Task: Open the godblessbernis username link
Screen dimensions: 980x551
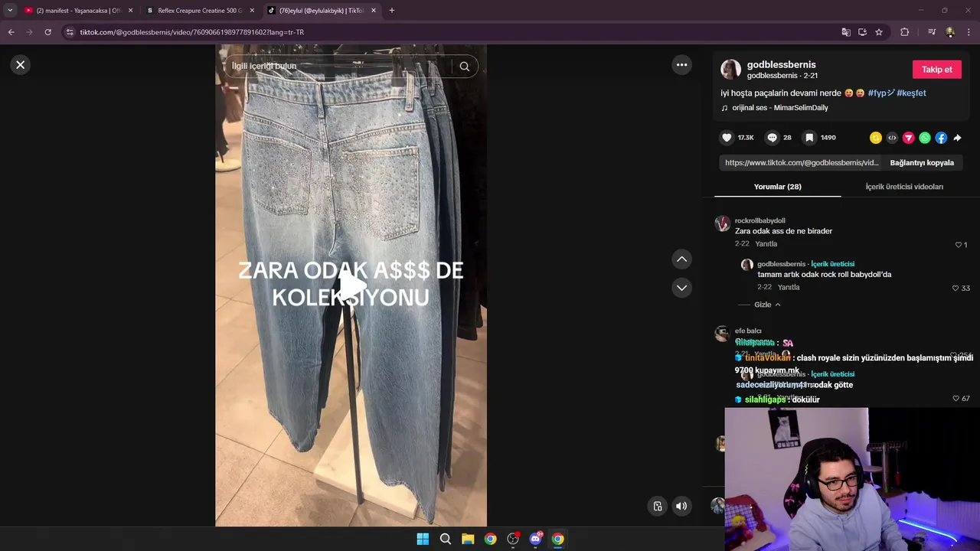Action: pos(781,65)
